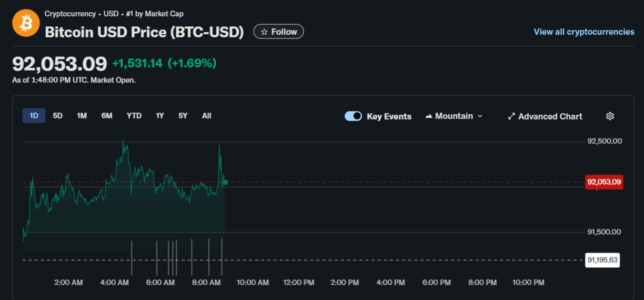Image resolution: width=644 pixels, height=300 pixels.
Task: Click the orange Bitcoin logo icon
Action: click(26, 23)
